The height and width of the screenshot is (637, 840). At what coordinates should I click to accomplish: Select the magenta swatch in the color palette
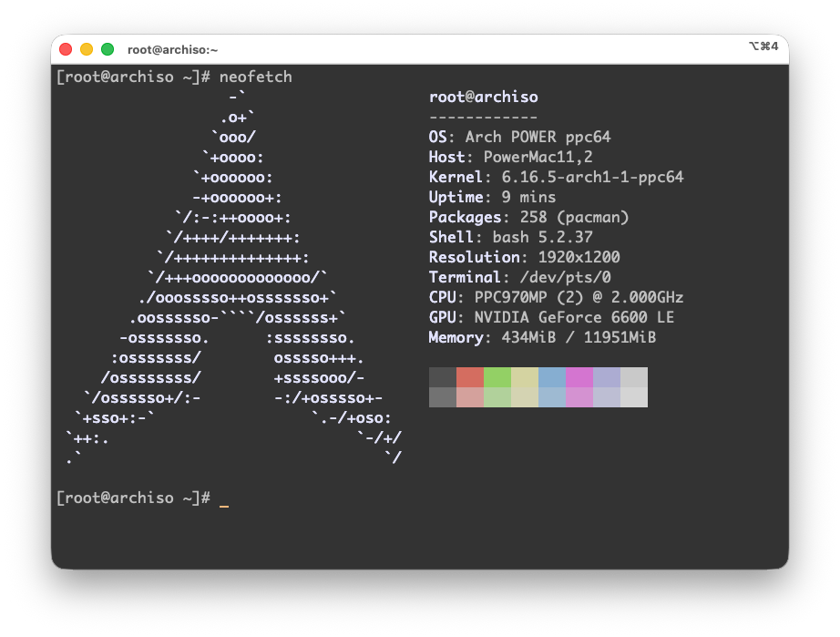[x=579, y=375]
